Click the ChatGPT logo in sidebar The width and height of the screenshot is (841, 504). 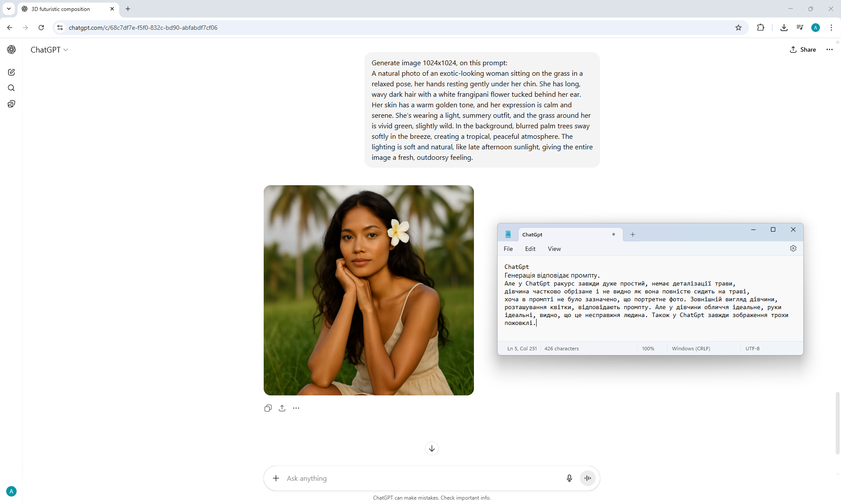(11, 49)
